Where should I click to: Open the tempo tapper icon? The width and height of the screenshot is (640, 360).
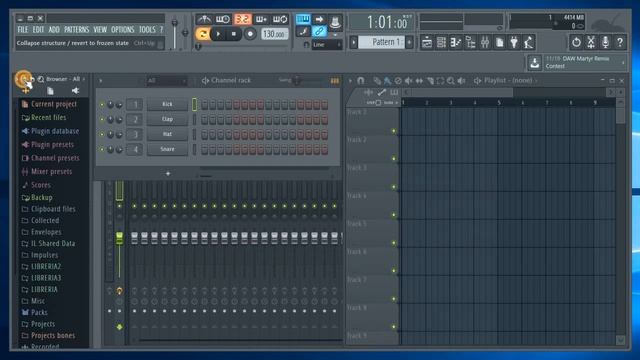(x=528, y=42)
